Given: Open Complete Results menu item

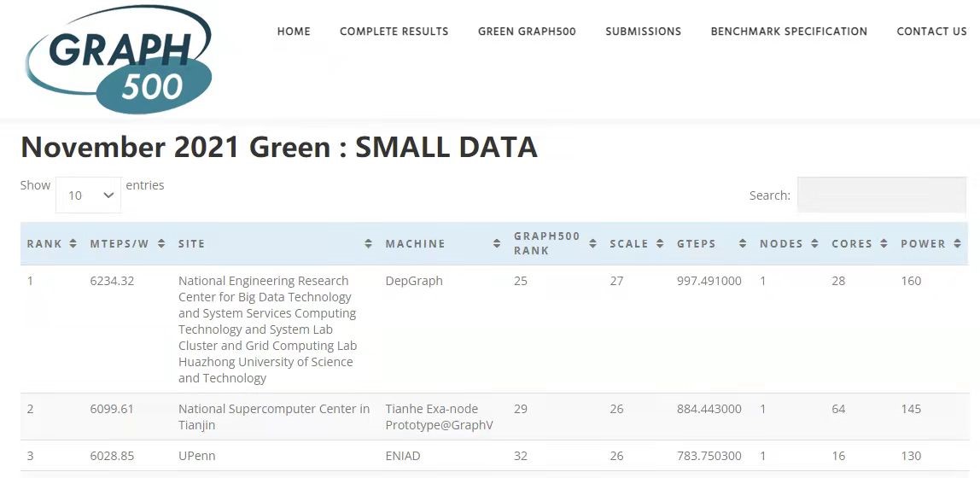Looking at the screenshot, I should pos(394,32).
